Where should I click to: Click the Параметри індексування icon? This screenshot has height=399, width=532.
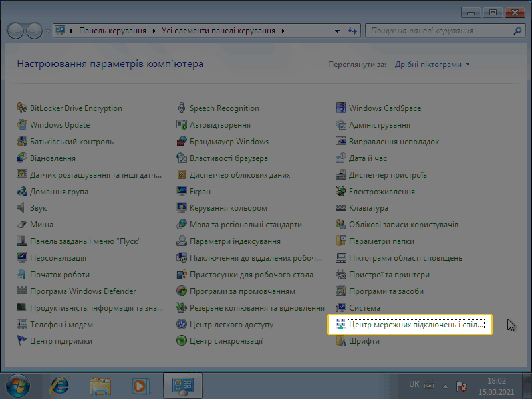(182, 241)
